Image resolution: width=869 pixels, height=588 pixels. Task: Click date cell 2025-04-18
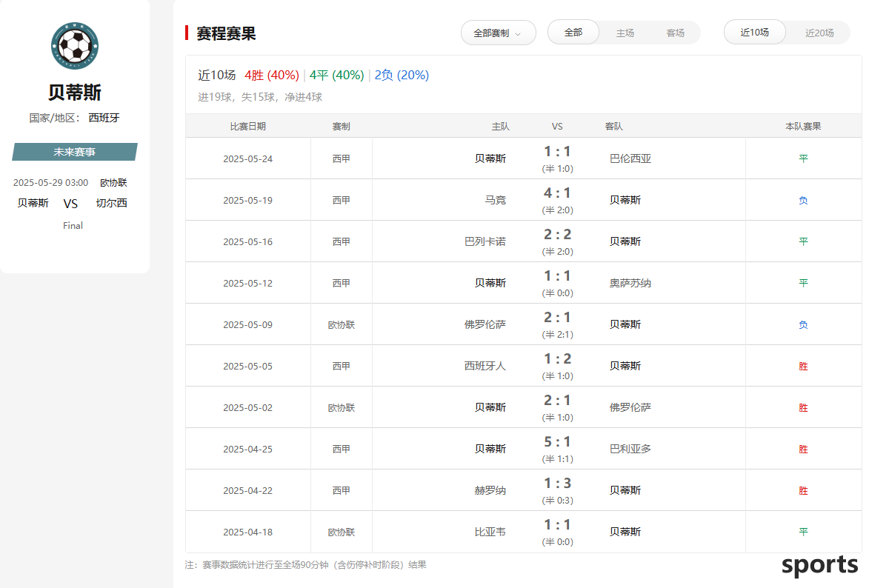(247, 532)
